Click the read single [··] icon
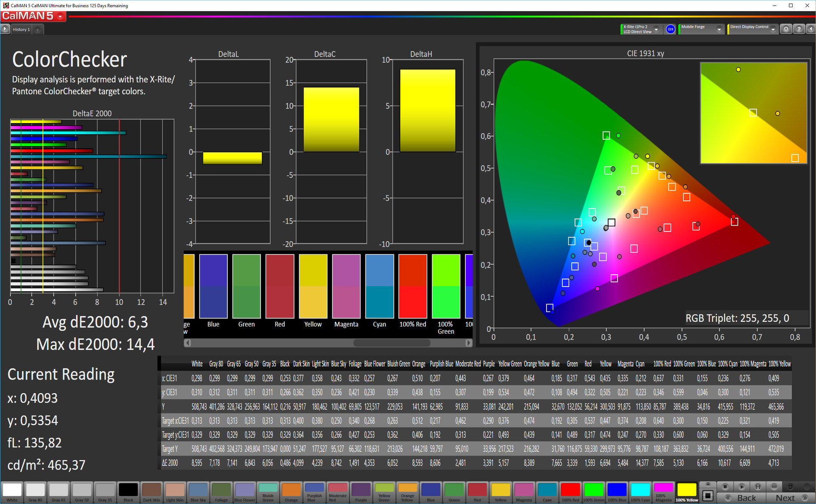816x504 pixels. click(758, 487)
